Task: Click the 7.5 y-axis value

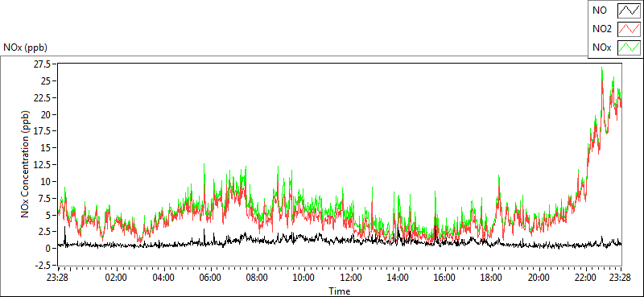Action: coord(45,199)
